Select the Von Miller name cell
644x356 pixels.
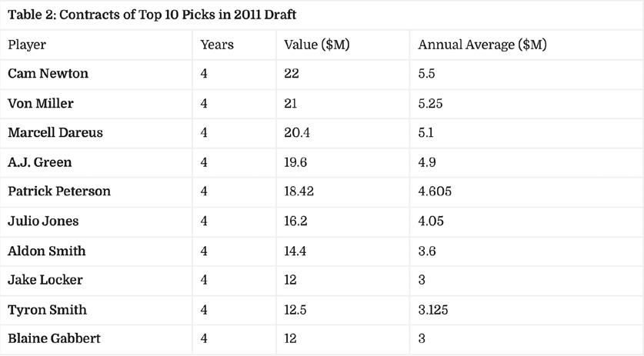pos(41,103)
